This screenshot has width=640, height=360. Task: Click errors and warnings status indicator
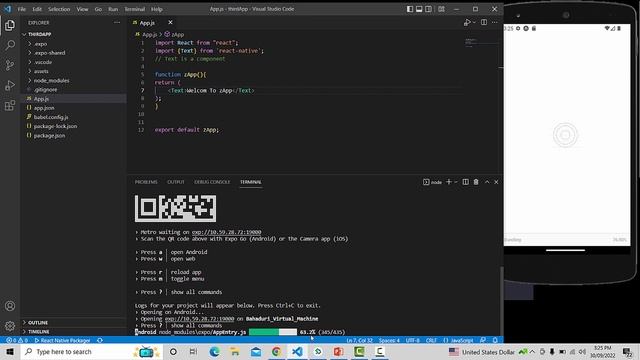click(17, 340)
